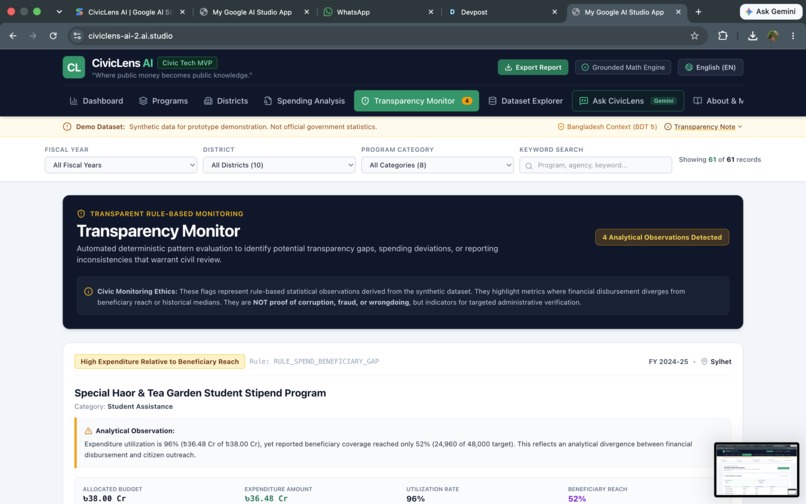
Task: Click the CL CivicLens logo icon
Action: (x=74, y=67)
